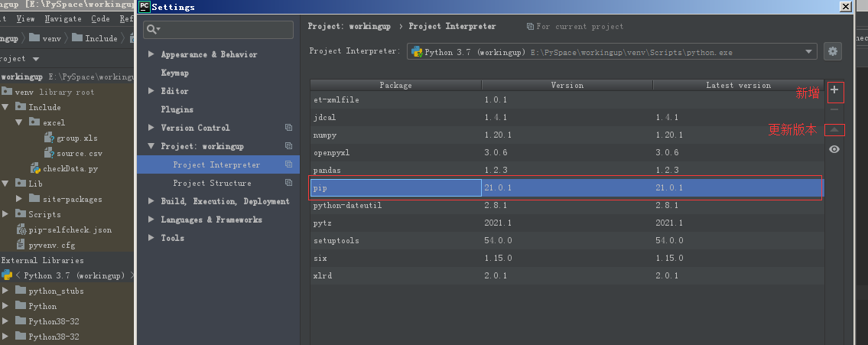Click the plus icon to install a package
This screenshot has width=868, height=345.
pos(834,90)
